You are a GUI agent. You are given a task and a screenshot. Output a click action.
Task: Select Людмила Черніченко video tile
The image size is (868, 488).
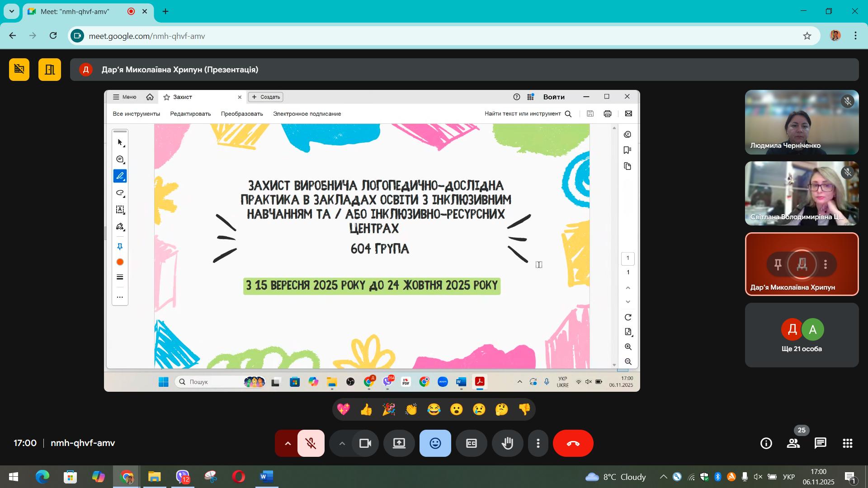tap(802, 122)
